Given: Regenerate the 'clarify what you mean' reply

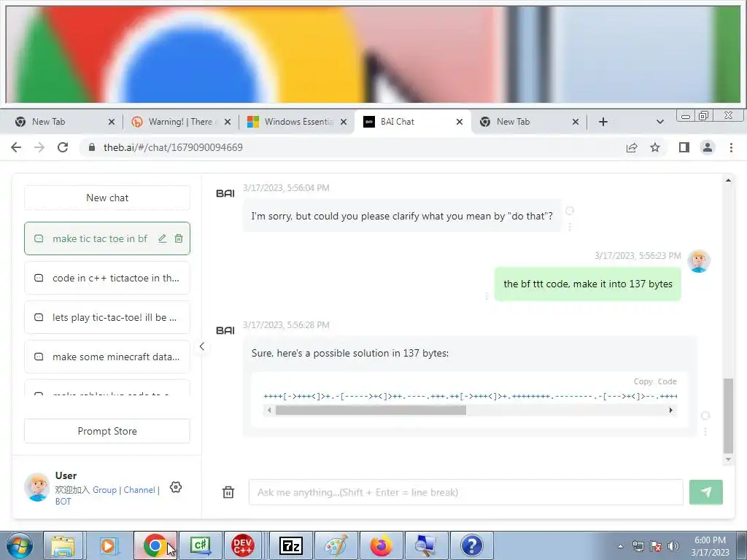Looking at the screenshot, I should point(570,211).
